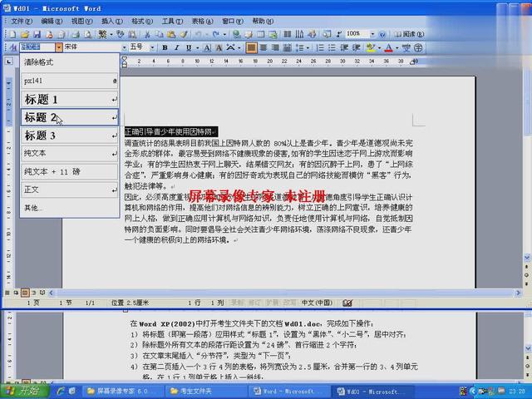
Task: Toggle active Print Layout view button
Action: pyautogui.click(x=25, y=293)
